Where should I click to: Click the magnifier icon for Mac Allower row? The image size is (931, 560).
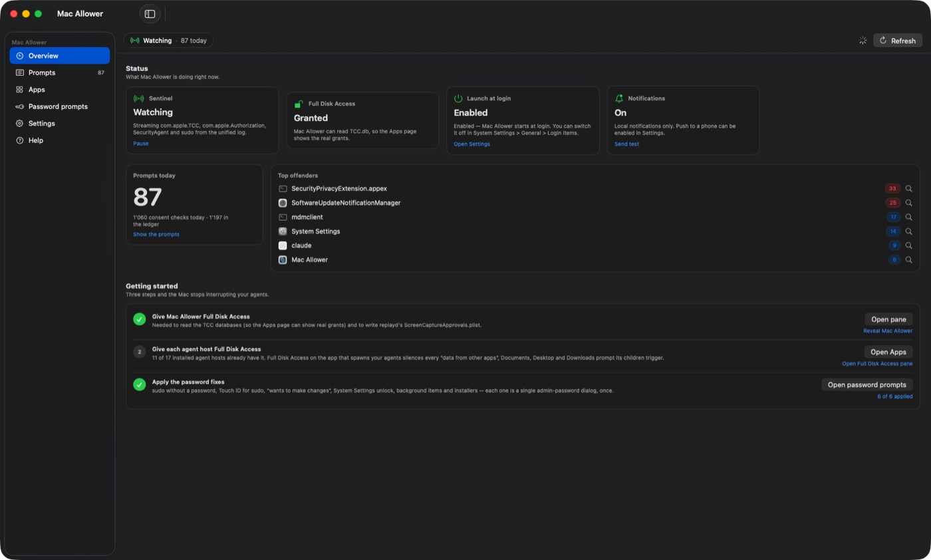click(x=909, y=260)
